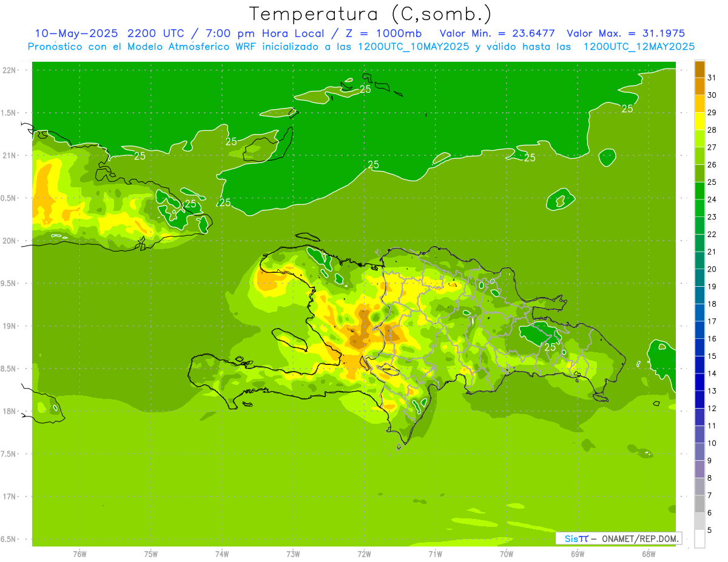
Task: Click the legend value label 12
Action: coord(712,408)
